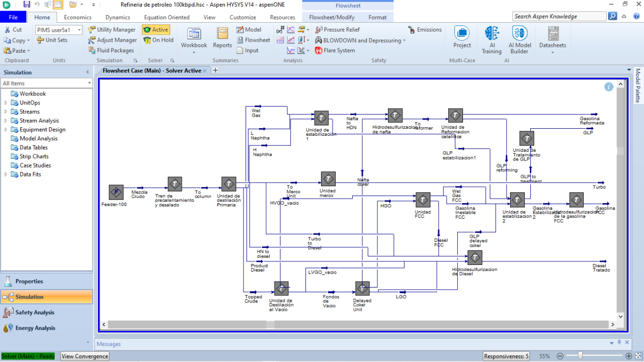Screen dimensions: 644x362
Task: Switch to the Customize tab
Action: 243,17
